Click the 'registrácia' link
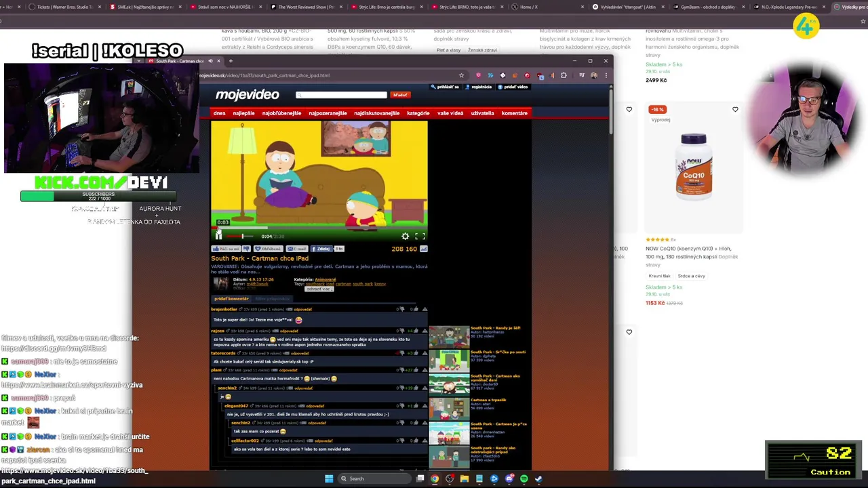The height and width of the screenshot is (488, 868). (x=479, y=87)
